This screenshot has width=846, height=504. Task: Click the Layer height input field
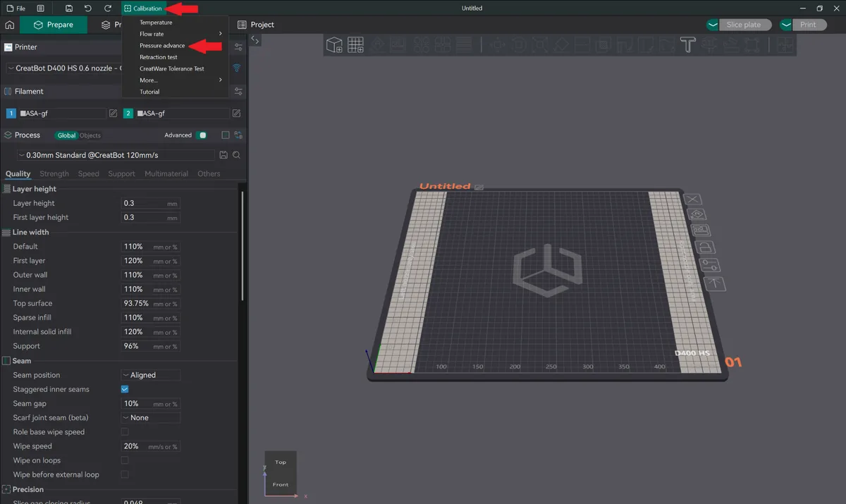pos(151,203)
